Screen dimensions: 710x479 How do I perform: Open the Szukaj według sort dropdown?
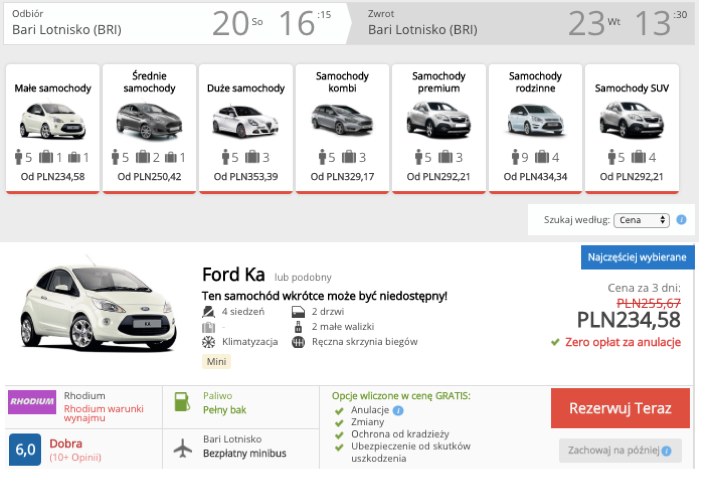coord(640,220)
